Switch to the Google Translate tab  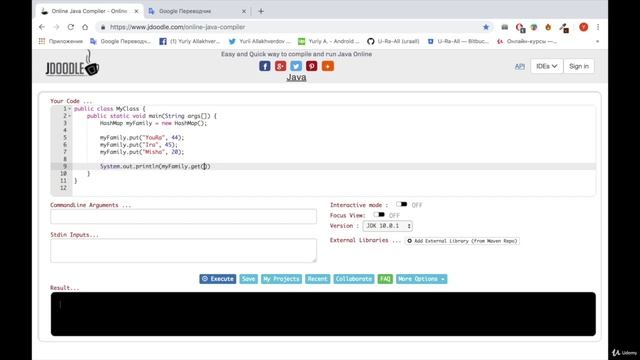pos(198,11)
